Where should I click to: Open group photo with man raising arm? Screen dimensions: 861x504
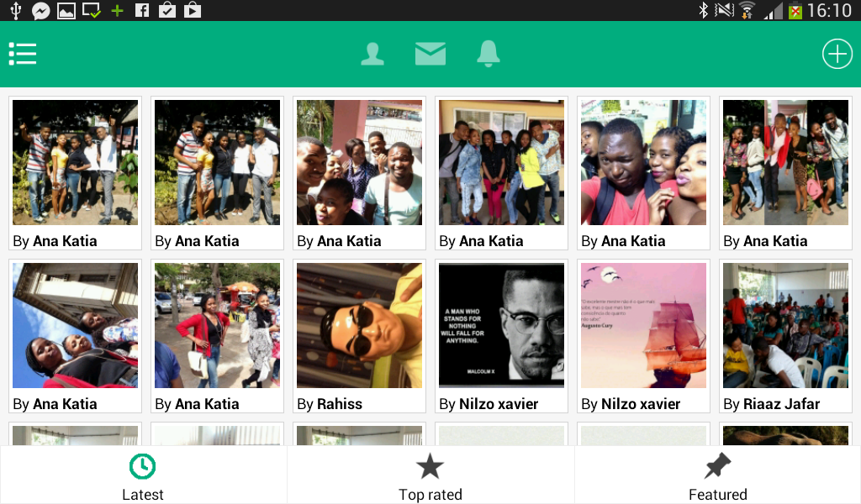point(75,162)
